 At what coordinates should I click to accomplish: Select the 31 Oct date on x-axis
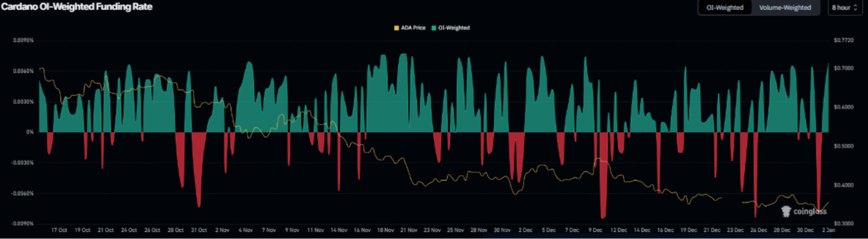click(199, 230)
